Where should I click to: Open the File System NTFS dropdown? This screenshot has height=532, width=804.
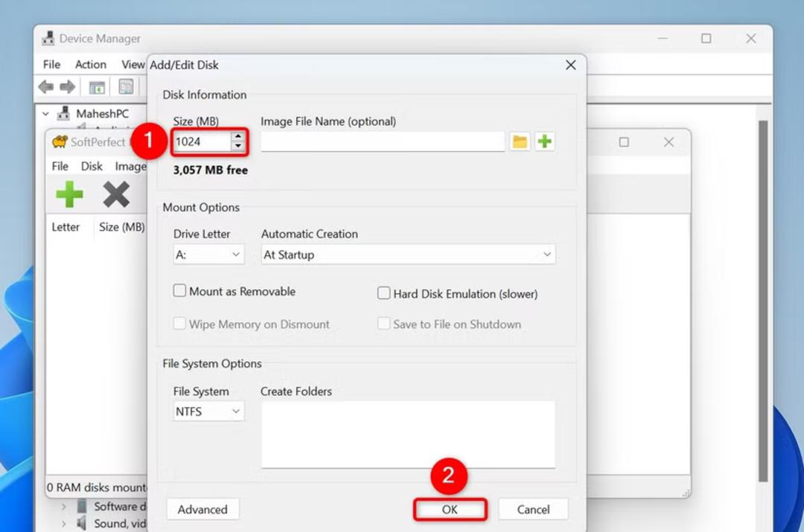208,411
